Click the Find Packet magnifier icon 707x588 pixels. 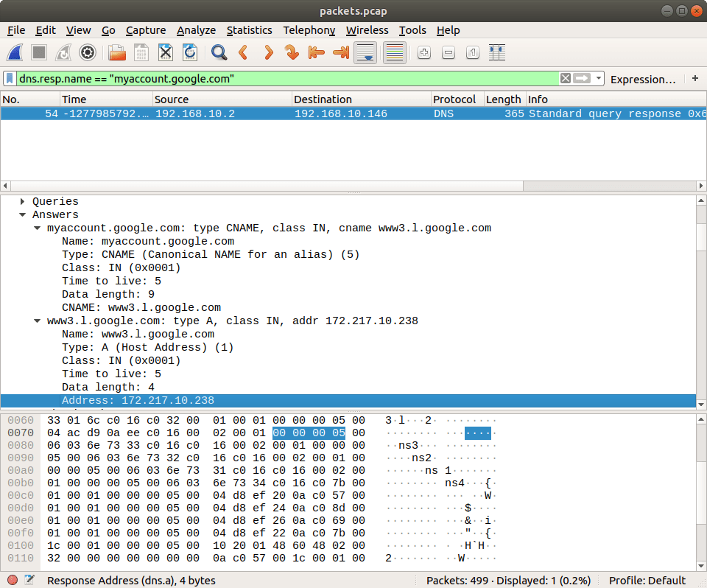tap(219, 52)
